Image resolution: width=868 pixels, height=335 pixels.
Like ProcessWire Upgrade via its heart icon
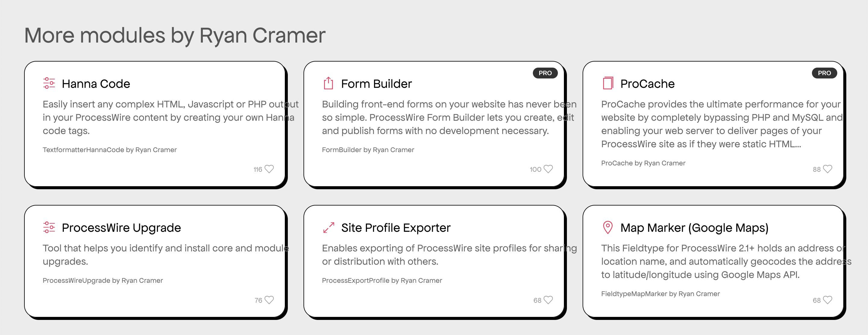[x=269, y=300]
